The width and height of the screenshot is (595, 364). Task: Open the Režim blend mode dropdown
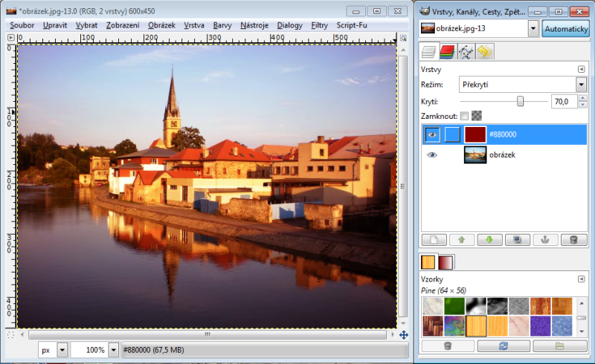coord(513,84)
